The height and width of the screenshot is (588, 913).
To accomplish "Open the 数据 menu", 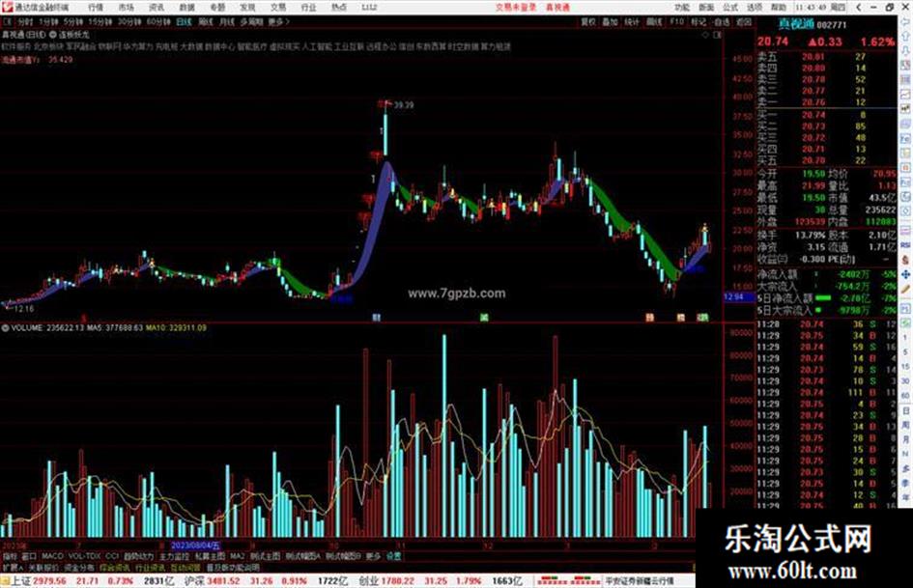I will pyautogui.click(x=186, y=7).
